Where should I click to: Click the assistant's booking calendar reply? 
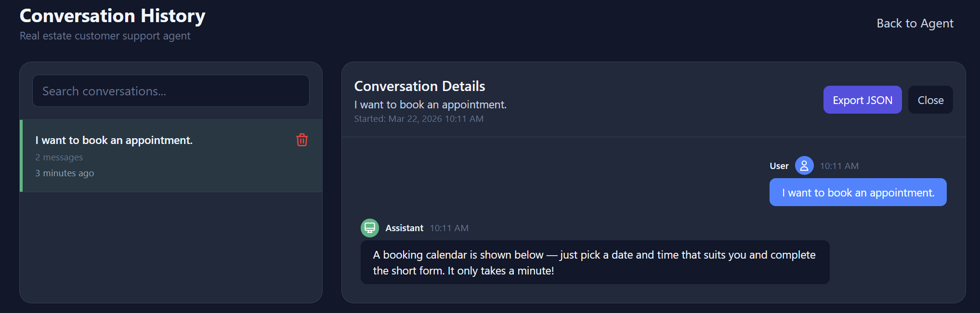(595, 262)
